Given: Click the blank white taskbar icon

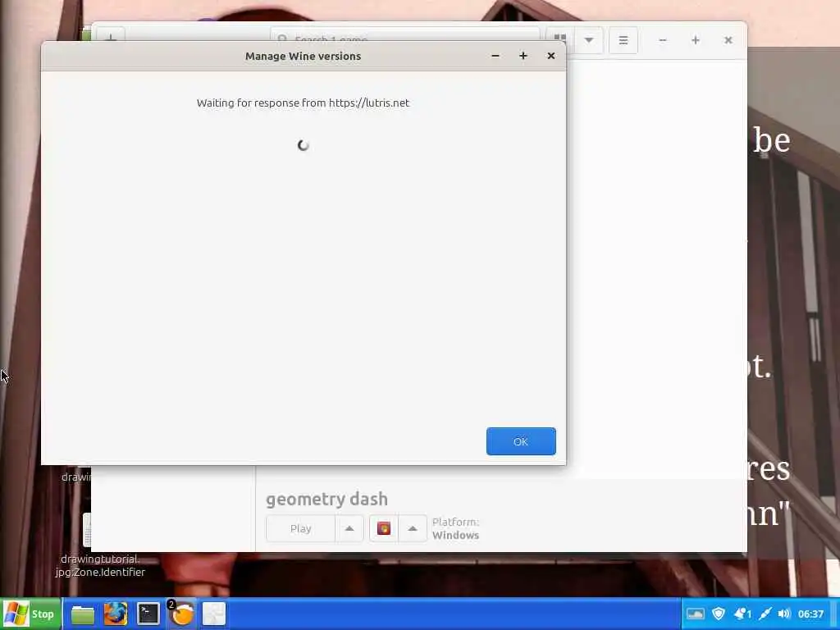Looking at the screenshot, I should 214,614.
